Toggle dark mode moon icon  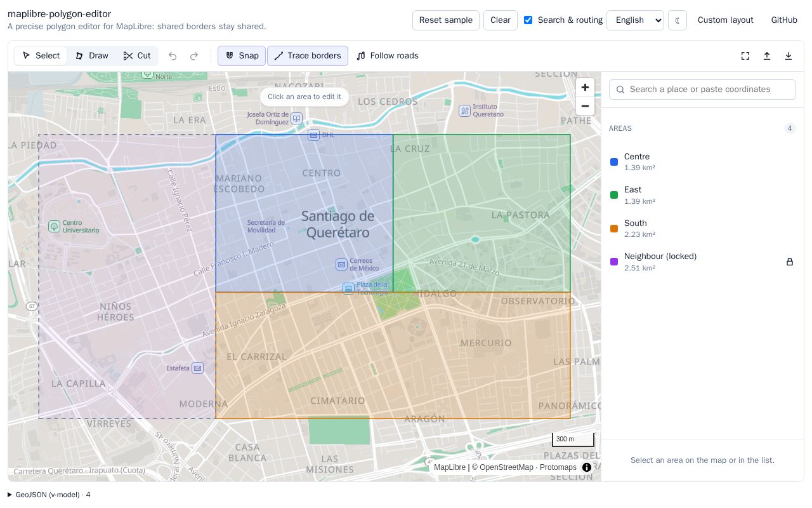(678, 20)
